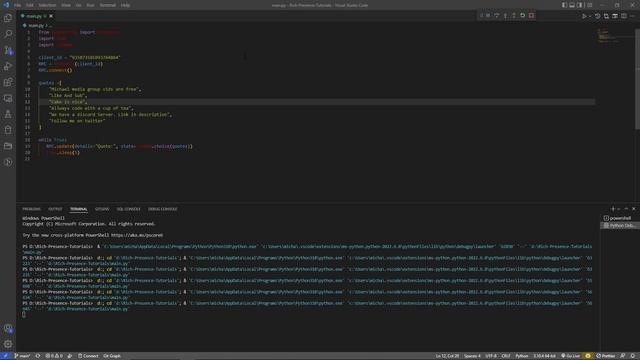640x360 pixels.
Task: Open the Manage gear in activity bar
Action: click(8, 344)
